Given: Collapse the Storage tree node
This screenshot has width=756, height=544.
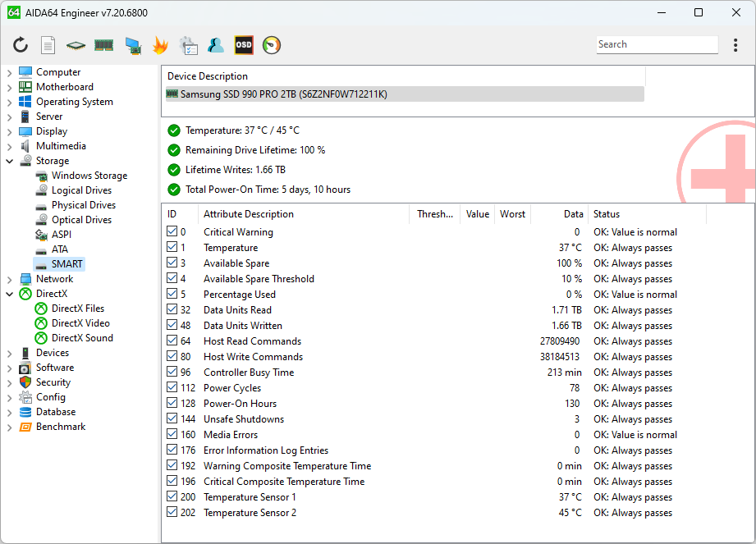Looking at the screenshot, I should [10, 161].
